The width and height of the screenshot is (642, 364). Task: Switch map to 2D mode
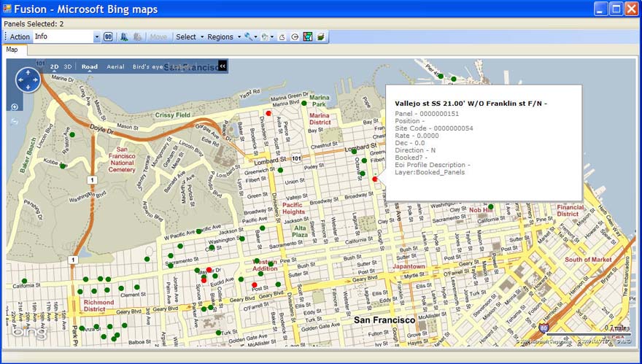coord(54,66)
